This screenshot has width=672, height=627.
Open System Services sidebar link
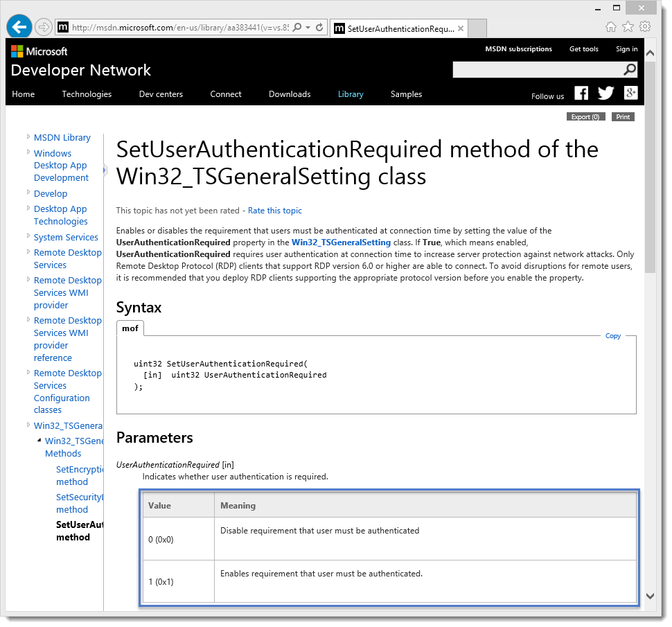pos(66,238)
